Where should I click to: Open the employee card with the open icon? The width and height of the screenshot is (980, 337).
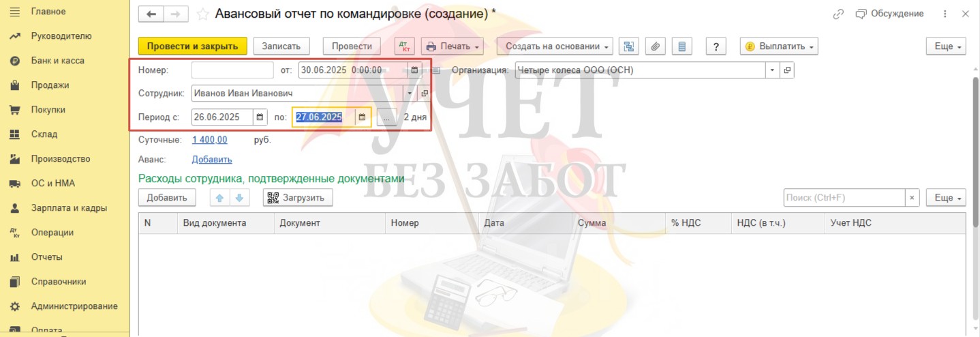(x=424, y=93)
